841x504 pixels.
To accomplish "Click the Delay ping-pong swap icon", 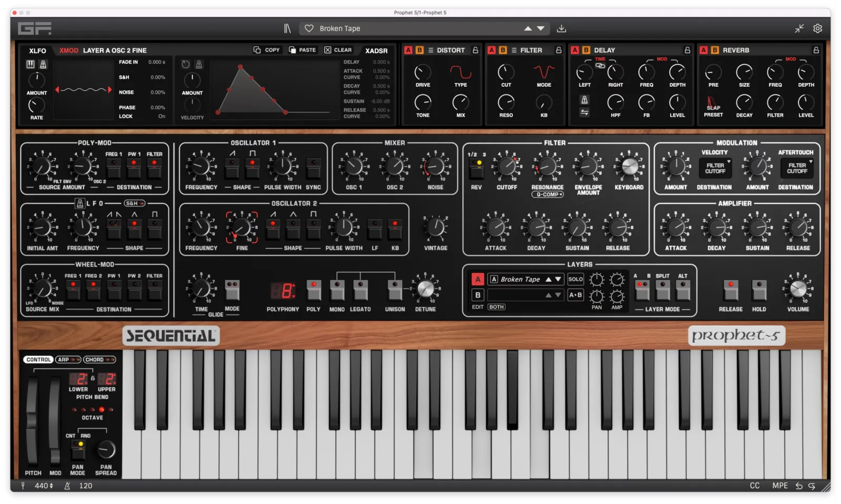I will click(584, 112).
